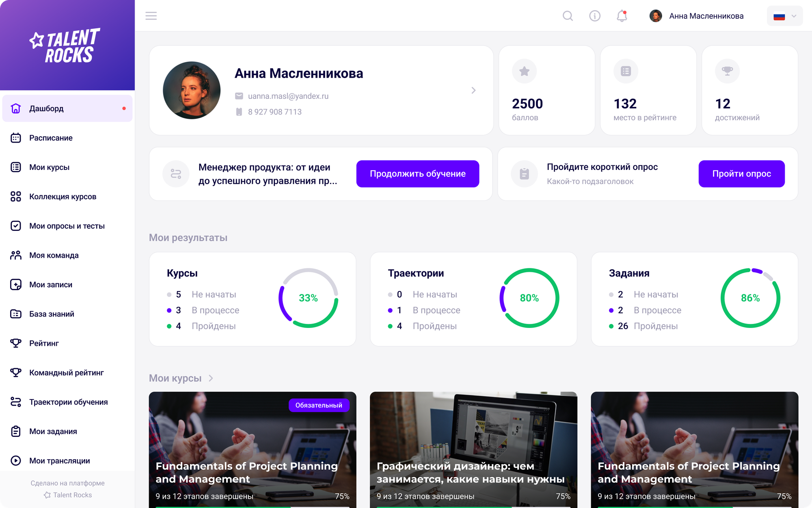Click the hamburger menu icon
Screen dimensions: 812x508
[x=151, y=16]
